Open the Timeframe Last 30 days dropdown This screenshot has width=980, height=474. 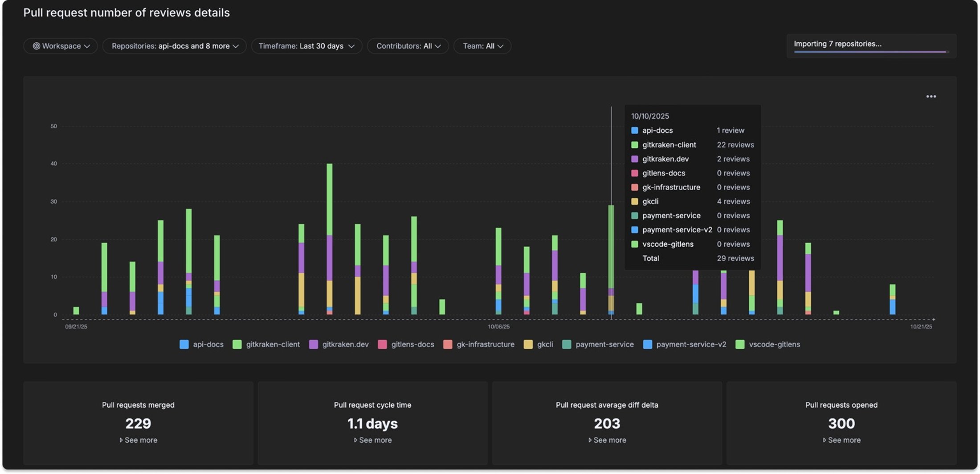pyautogui.click(x=306, y=46)
